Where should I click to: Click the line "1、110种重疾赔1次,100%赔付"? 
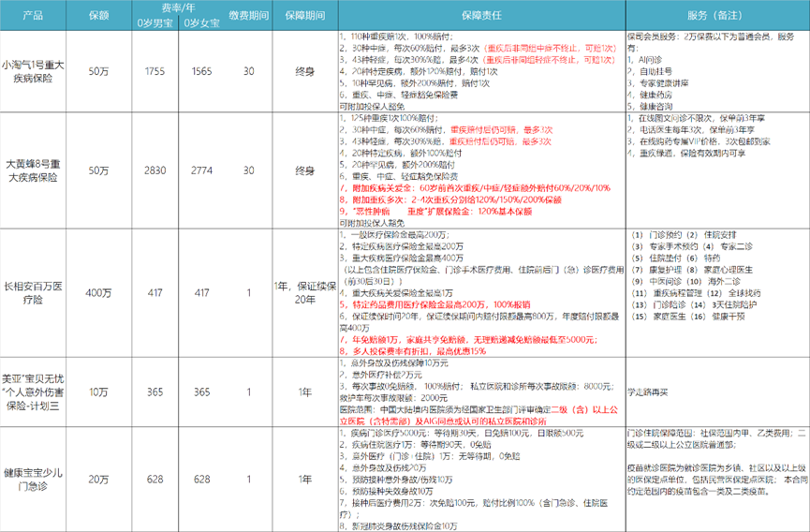pos(396,37)
